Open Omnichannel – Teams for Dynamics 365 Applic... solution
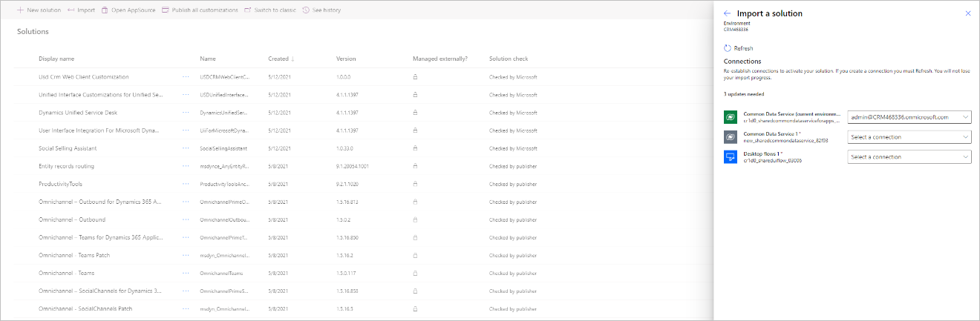This screenshot has height=321, width=980. click(x=101, y=237)
